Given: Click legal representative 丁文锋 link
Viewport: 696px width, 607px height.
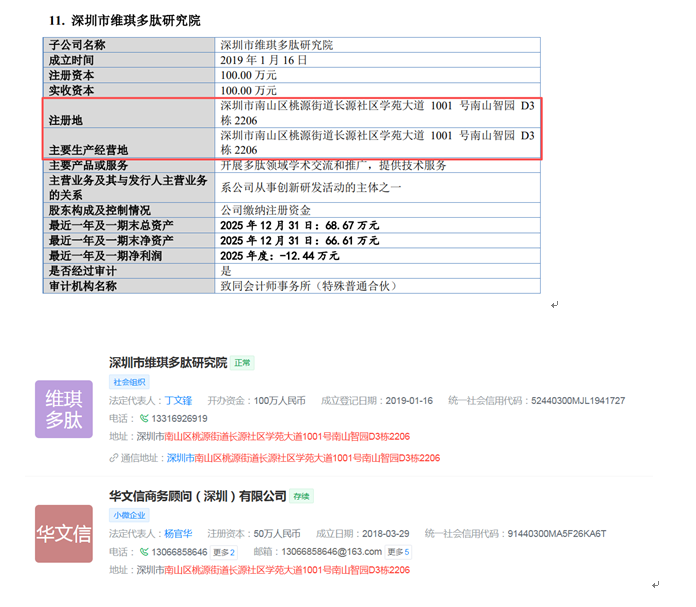Looking at the screenshot, I should tap(178, 400).
